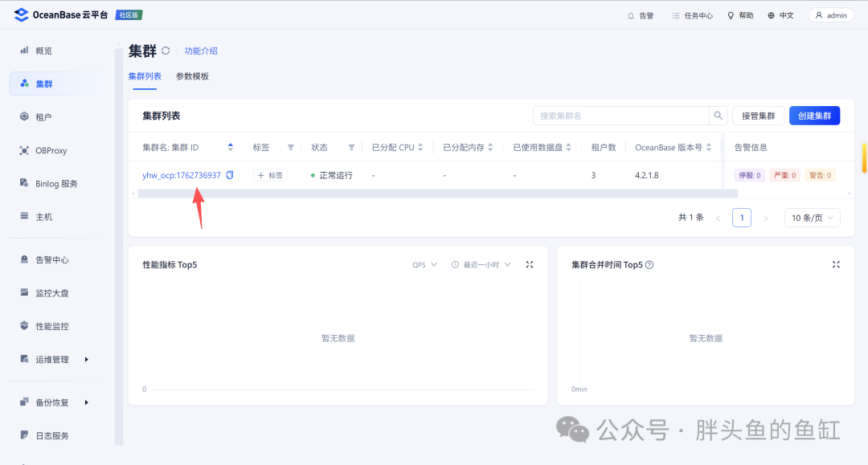Image resolution: width=868 pixels, height=465 pixels.
Task: Sort by 已使用数据盘 column
Action: (568, 147)
